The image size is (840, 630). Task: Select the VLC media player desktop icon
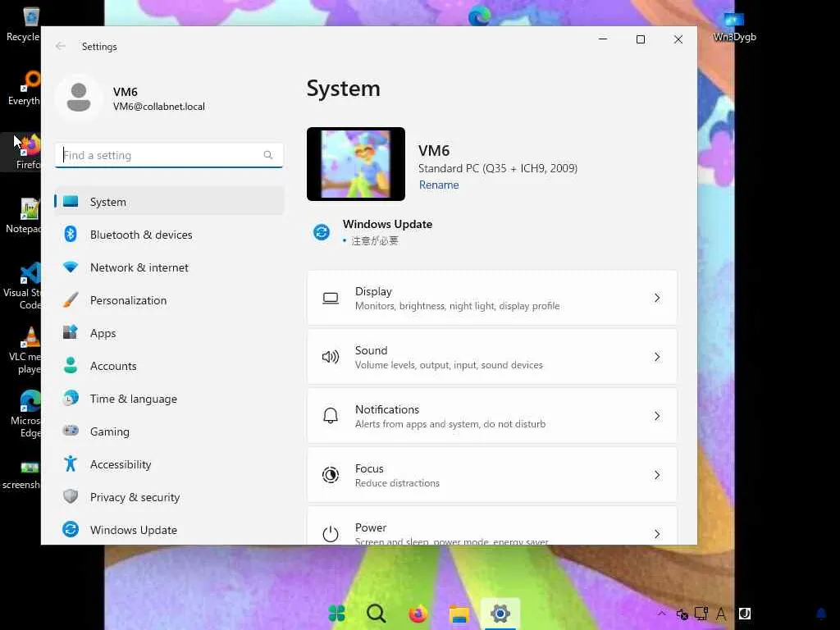pyautogui.click(x=24, y=351)
